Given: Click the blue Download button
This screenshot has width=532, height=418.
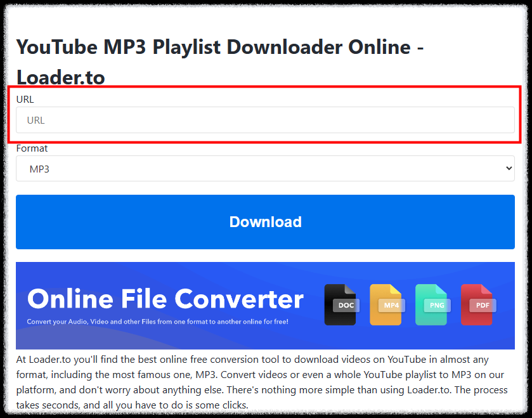Looking at the screenshot, I should 265,222.
